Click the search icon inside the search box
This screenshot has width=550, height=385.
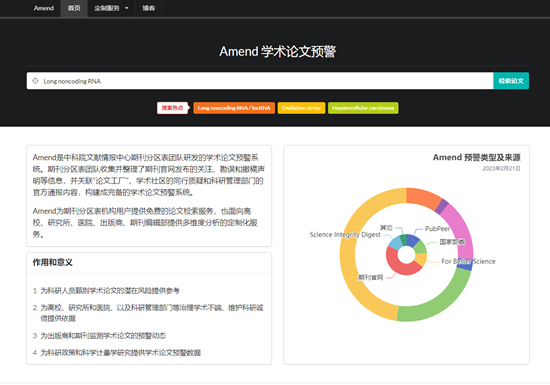(35, 81)
